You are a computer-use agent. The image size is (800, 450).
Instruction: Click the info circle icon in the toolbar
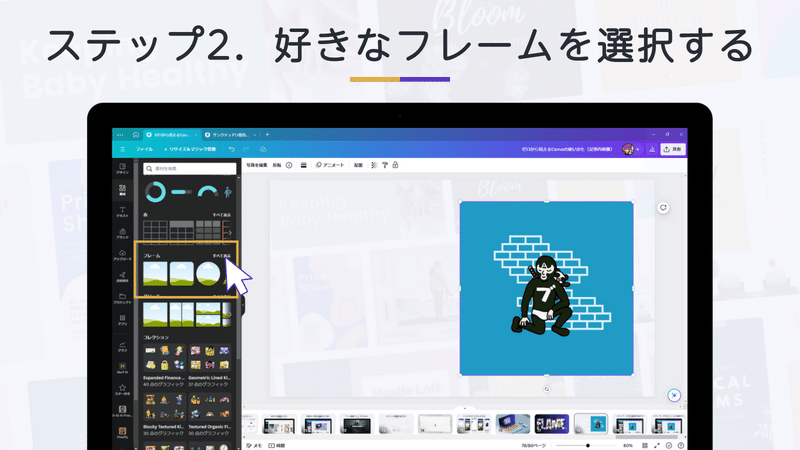(289, 165)
